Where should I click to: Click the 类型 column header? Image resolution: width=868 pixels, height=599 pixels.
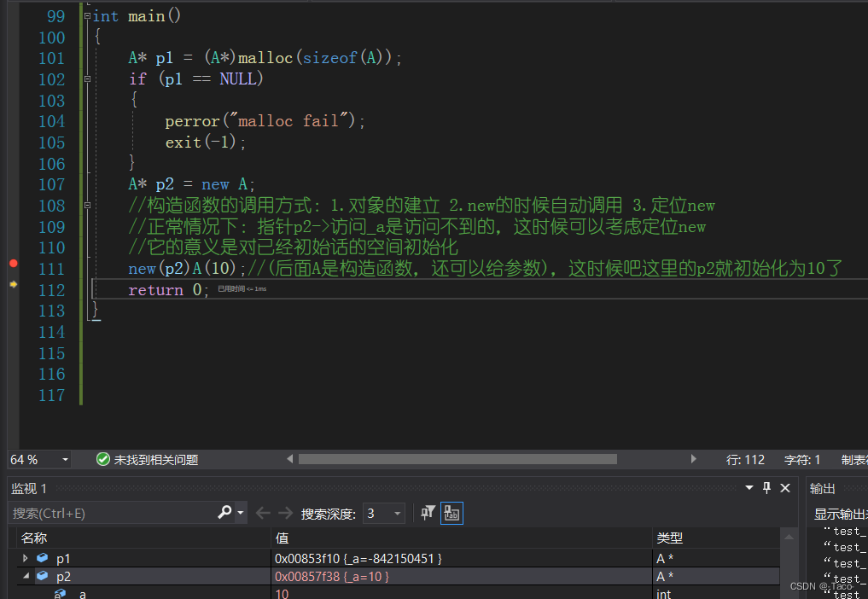(669, 538)
